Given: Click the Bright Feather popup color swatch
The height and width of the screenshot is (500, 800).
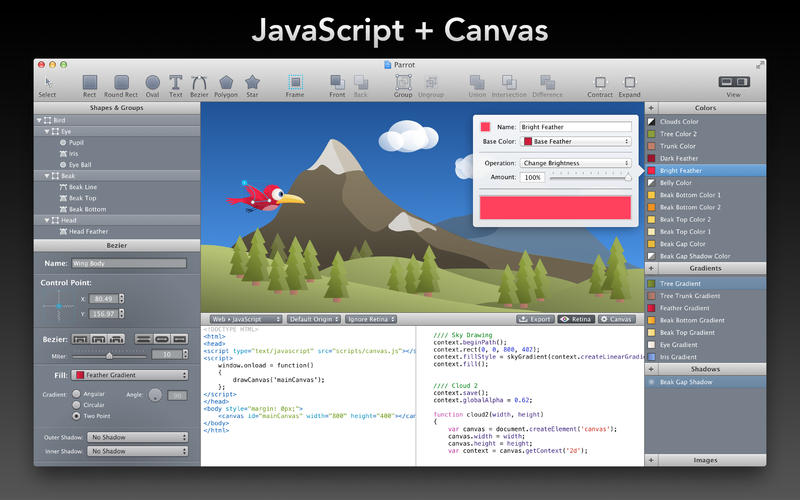Looking at the screenshot, I should click(485, 127).
